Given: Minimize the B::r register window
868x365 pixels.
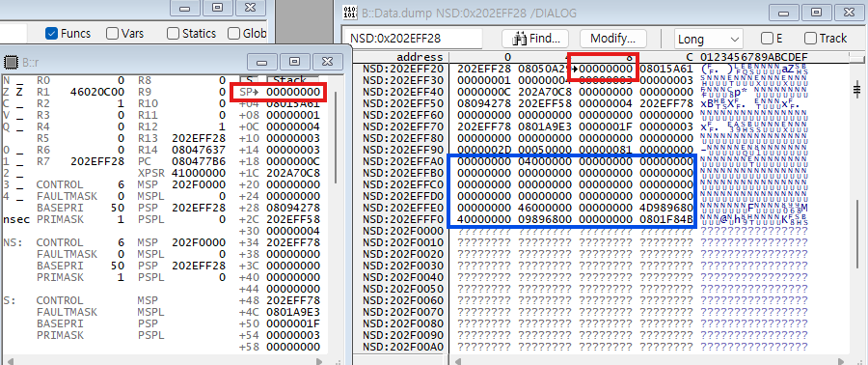Looking at the screenshot, I should click(261, 62).
